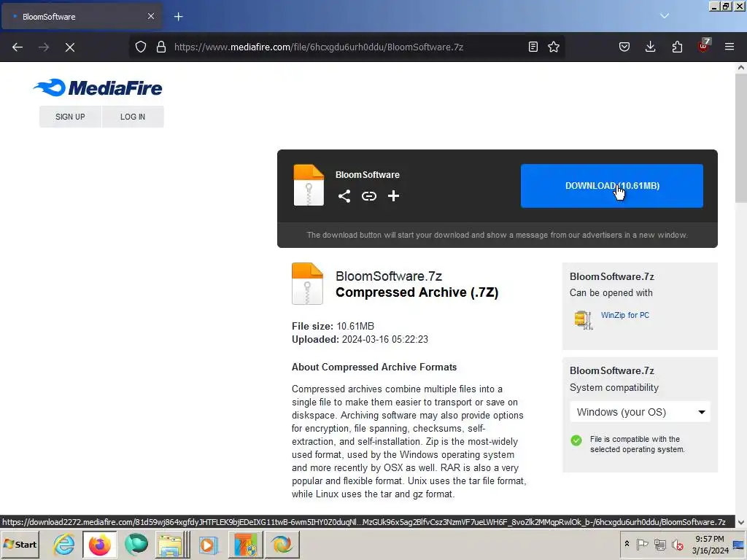Click the site padlock icon
The height and width of the screenshot is (560, 747).
tap(161, 47)
